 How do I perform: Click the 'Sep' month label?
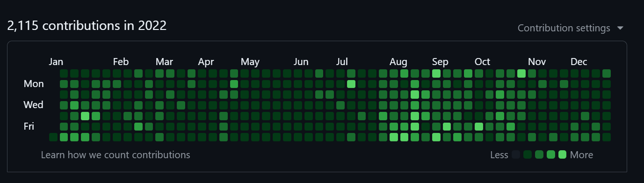click(x=440, y=62)
